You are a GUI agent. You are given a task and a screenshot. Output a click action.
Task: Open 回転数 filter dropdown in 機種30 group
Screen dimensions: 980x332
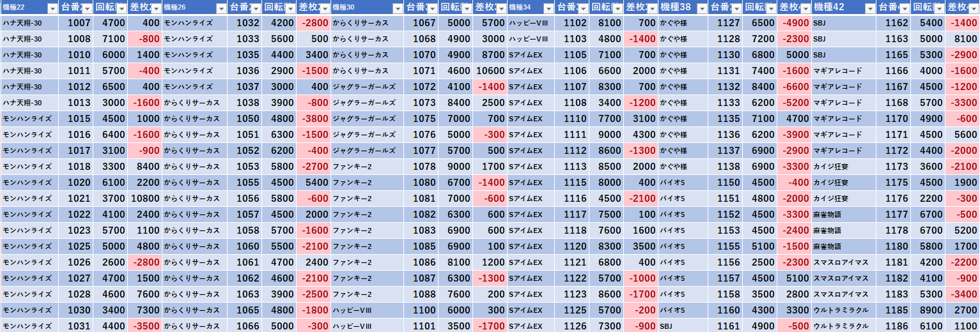coord(466,8)
